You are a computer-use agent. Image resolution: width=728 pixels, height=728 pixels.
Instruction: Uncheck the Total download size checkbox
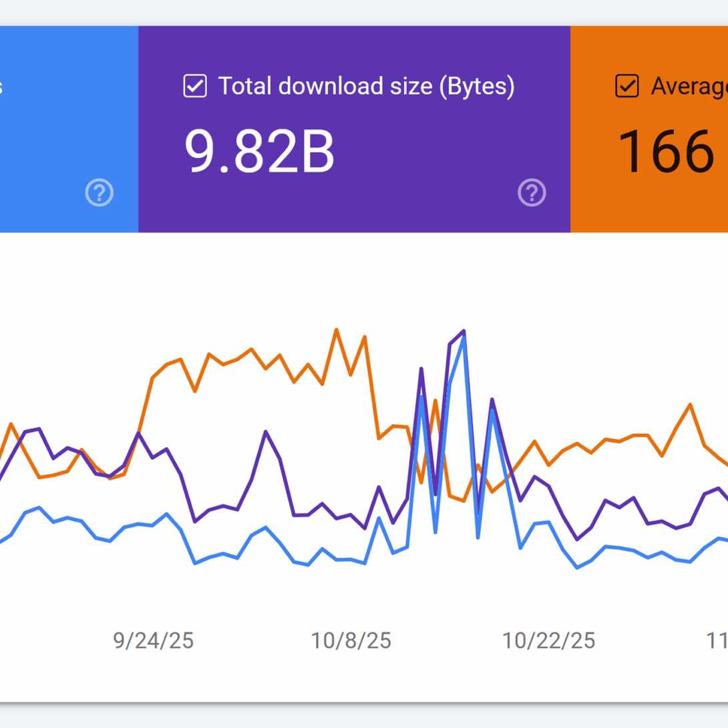[195, 86]
